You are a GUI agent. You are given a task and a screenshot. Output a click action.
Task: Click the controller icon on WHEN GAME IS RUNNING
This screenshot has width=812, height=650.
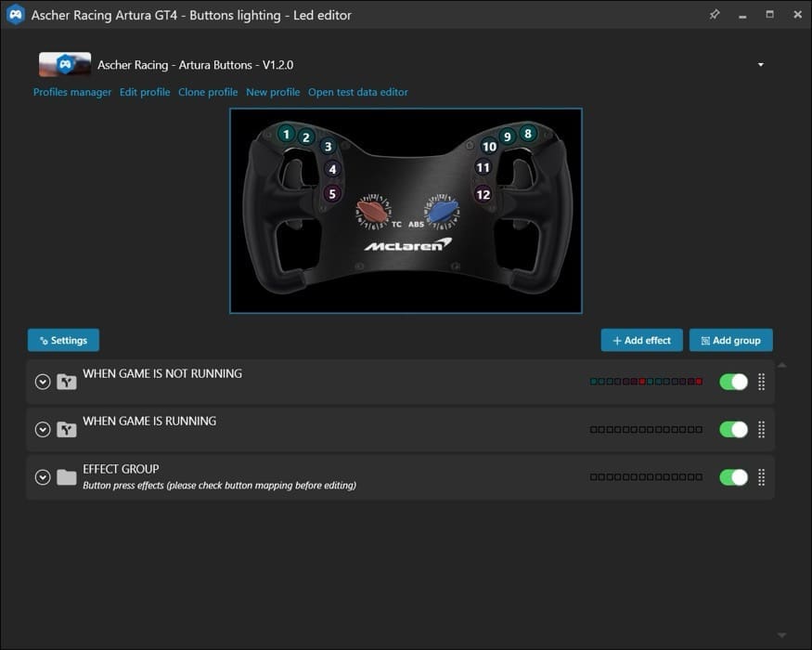(66, 429)
